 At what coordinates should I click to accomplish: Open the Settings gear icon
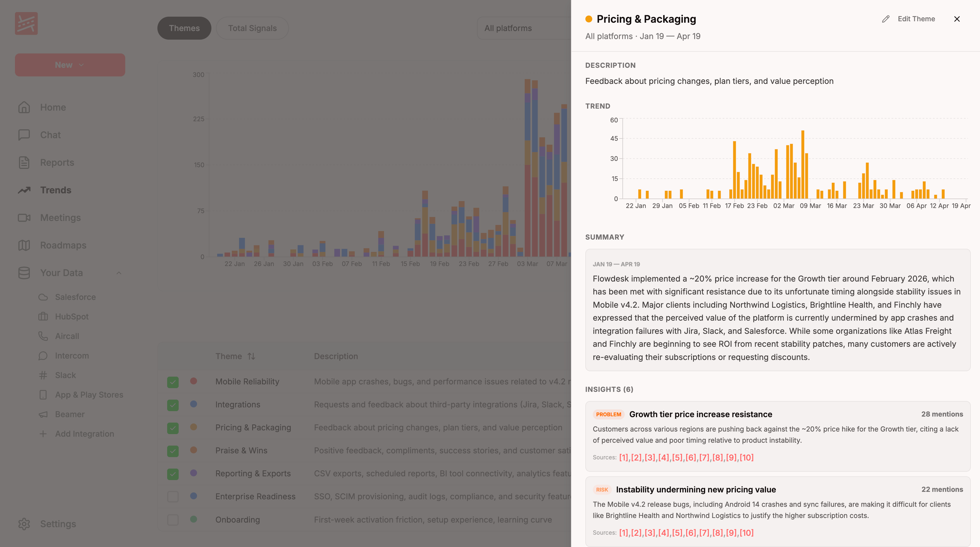[24, 524]
